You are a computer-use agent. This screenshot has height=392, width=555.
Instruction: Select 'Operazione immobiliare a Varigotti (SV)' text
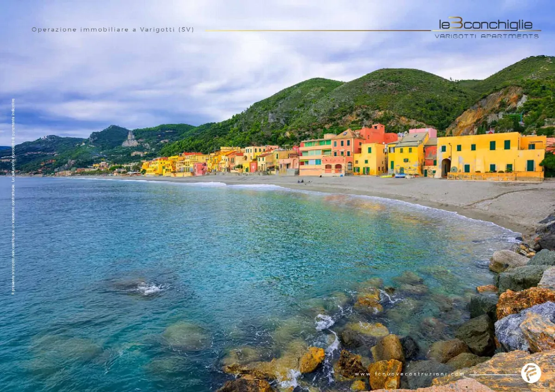tap(113, 29)
